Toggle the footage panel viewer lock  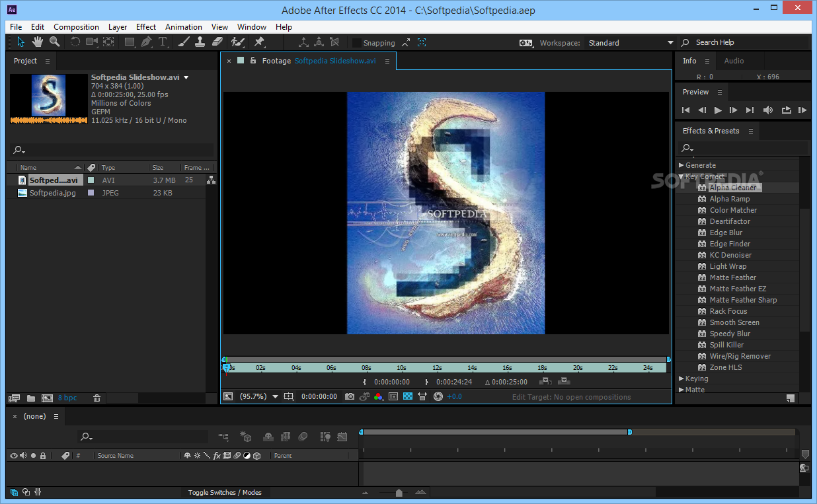coord(253,61)
